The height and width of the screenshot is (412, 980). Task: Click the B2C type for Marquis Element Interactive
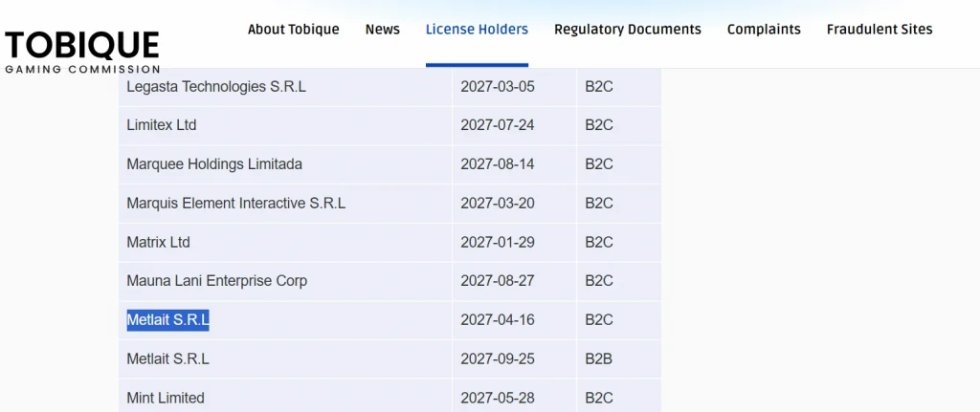[599, 203]
